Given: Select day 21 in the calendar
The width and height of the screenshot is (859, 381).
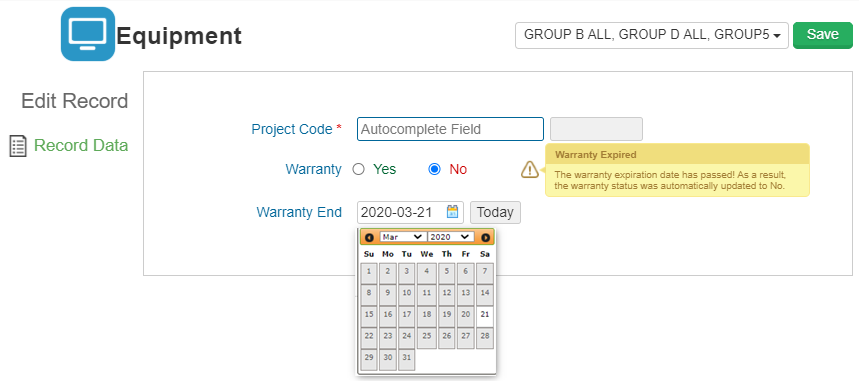Looking at the screenshot, I should [x=484, y=315].
